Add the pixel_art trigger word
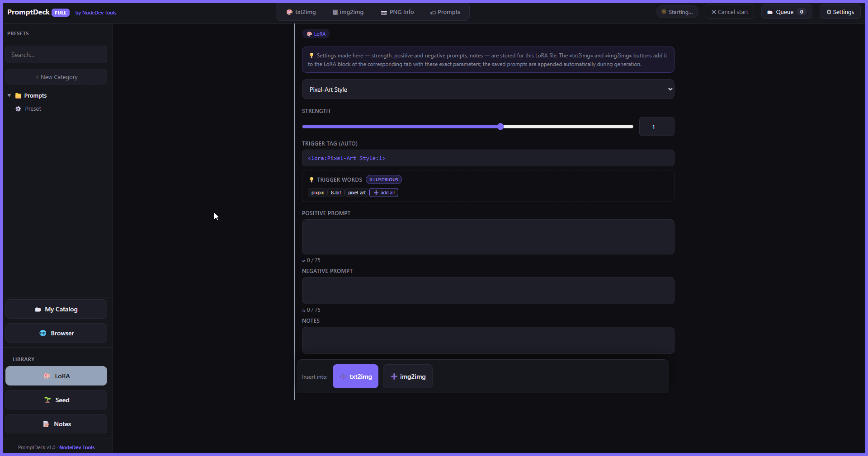Image resolution: width=868 pixels, height=456 pixels. [357, 193]
